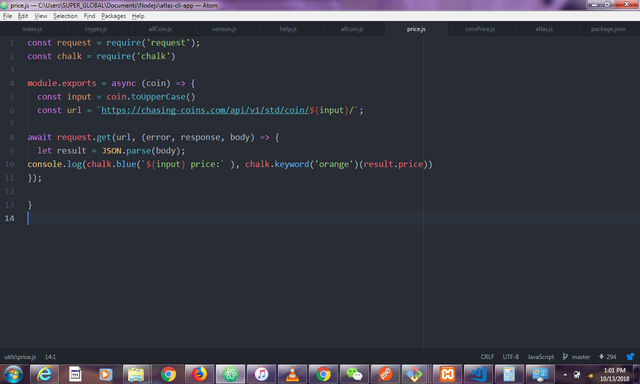Open Windows Explorer folder icon in taskbar

click(x=136, y=374)
